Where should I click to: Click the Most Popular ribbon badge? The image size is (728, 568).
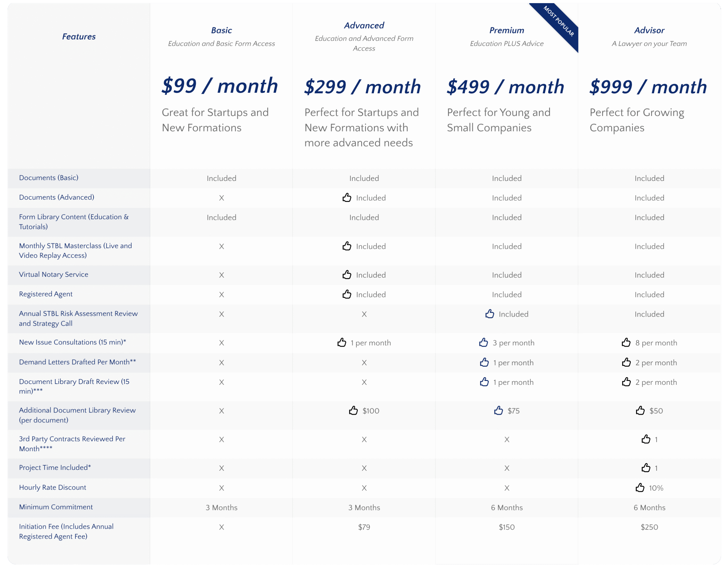pyautogui.click(x=559, y=21)
